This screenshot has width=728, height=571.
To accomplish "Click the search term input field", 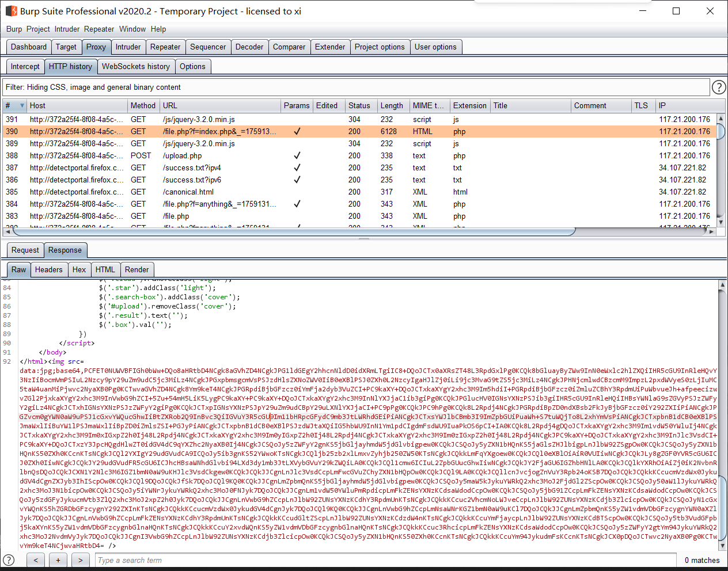I will pos(385,560).
